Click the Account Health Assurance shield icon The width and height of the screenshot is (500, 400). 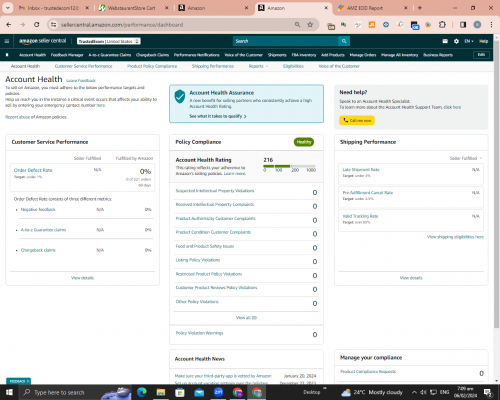[180, 96]
